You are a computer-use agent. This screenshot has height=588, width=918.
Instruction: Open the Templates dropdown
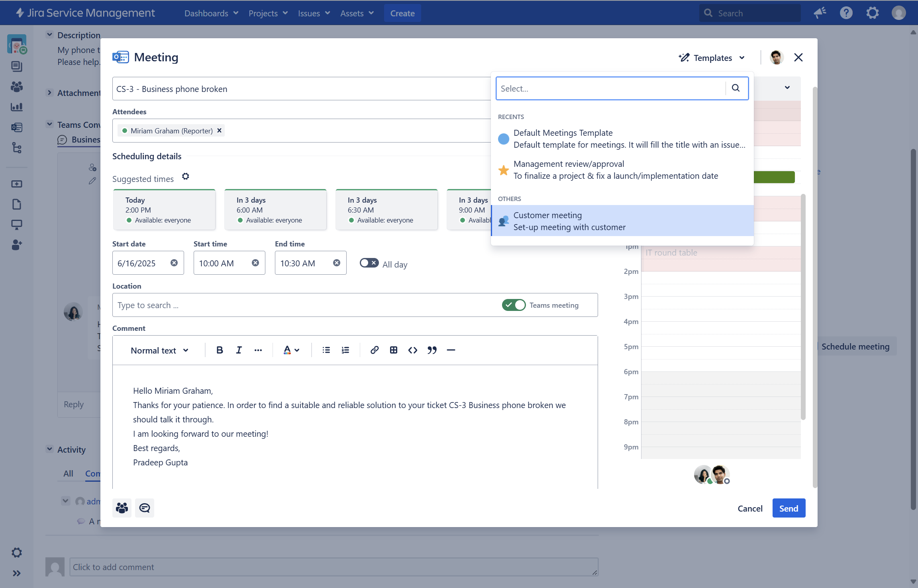(x=712, y=58)
